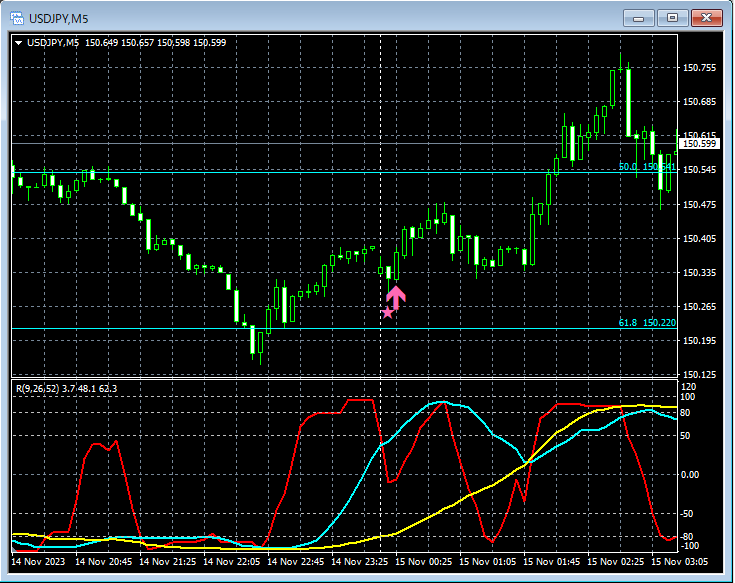Click the 150.755 price scale value
735x583 pixels.
[699, 68]
